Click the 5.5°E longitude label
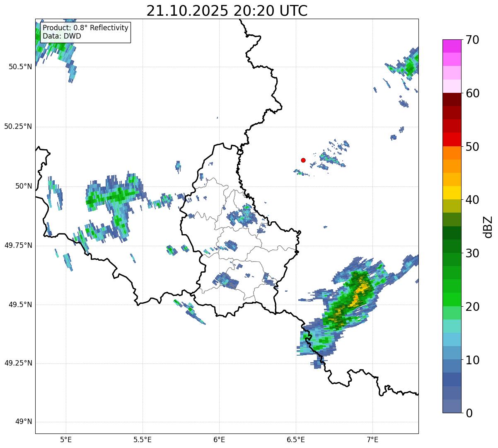Viewport: 498px width, 448px height. [143, 439]
